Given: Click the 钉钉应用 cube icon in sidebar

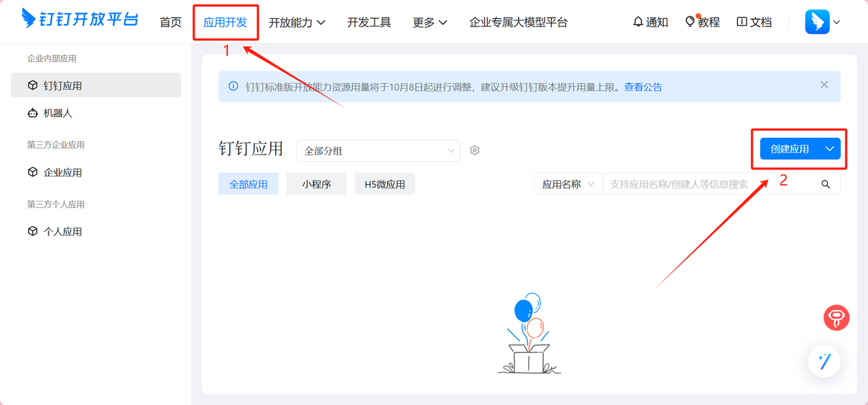Looking at the screenshot, I should (33, 85).
